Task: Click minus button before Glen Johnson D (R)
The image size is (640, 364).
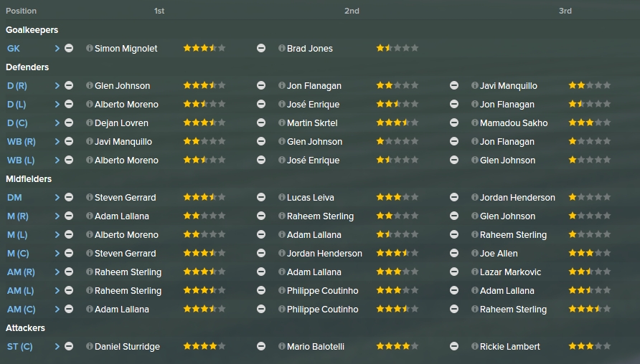Action: pos(69,85)
